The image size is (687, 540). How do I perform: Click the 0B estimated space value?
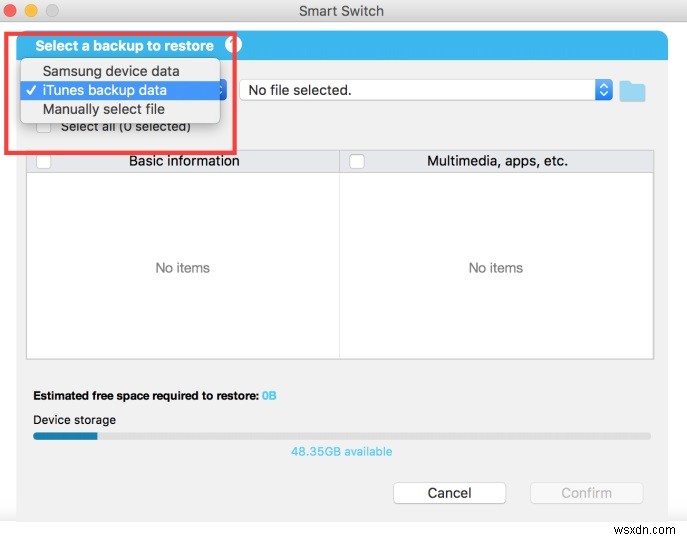(x=269, y=396)
